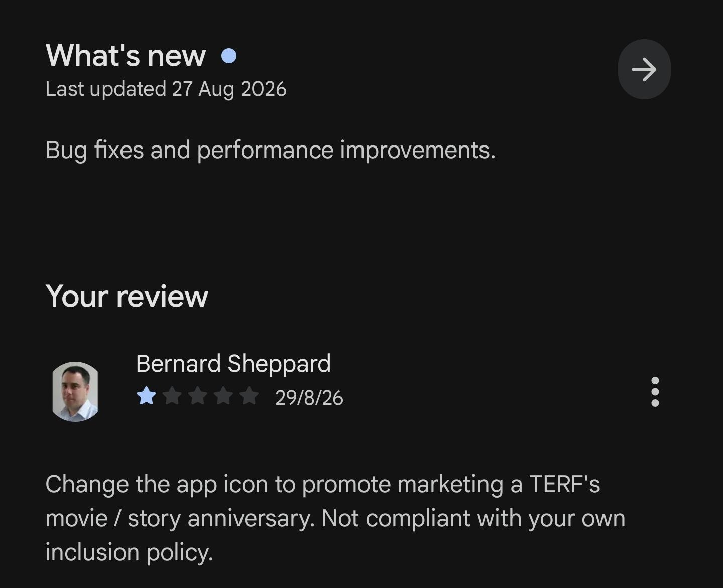Viewport: 723px width, 588px height.
Task: Set rating to two stars
Action: point(172,396)
